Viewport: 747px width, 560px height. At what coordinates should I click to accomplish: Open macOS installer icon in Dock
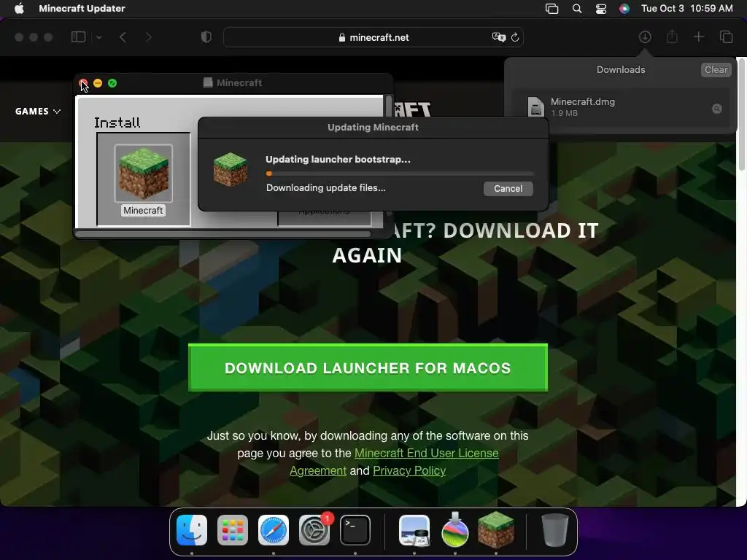(x=455, y=530)
